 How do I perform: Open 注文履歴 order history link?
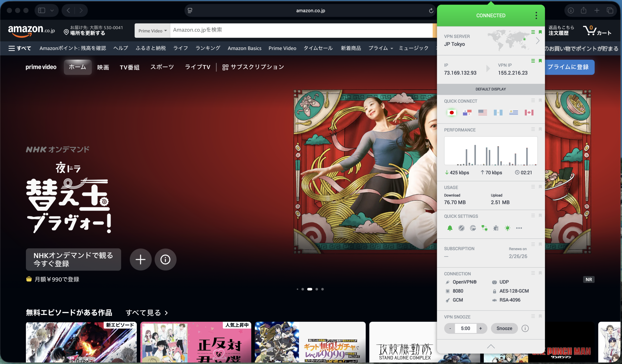559,33
